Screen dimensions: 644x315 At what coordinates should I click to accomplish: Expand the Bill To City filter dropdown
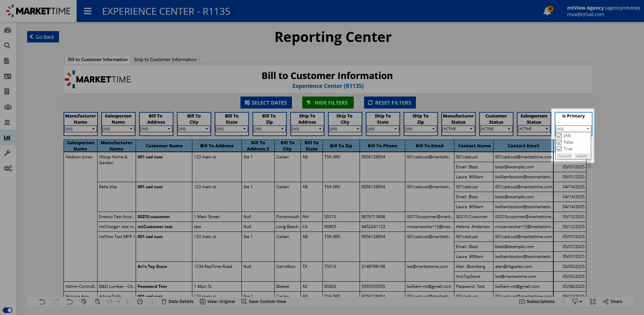point(194,129)
